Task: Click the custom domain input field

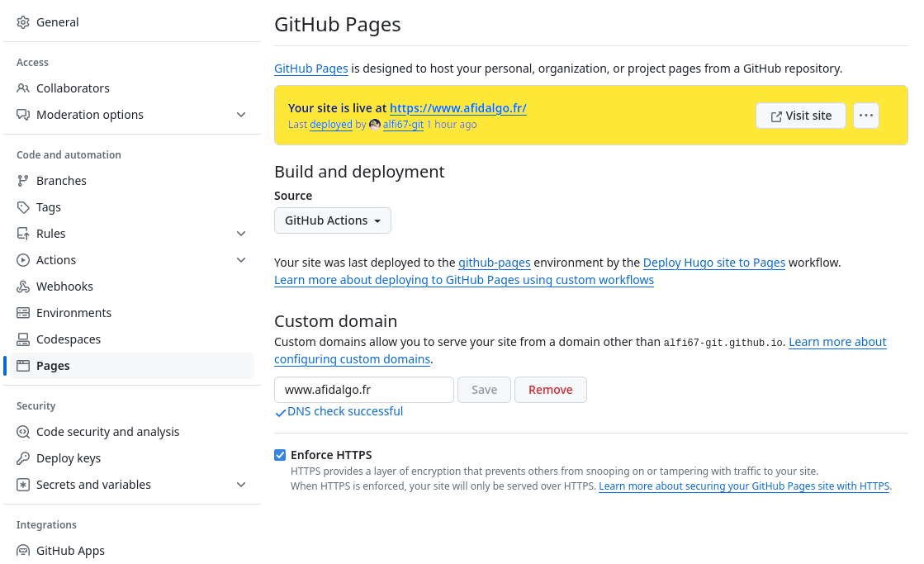Action: click(363, 390)
